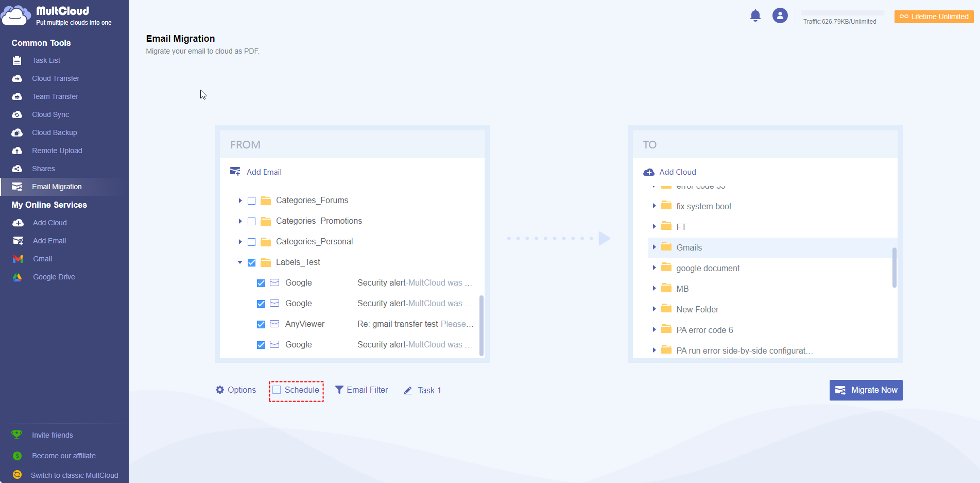The image size is (980, 483).
Task: Select Email Migration in sidebar
Action: [64, 187]
